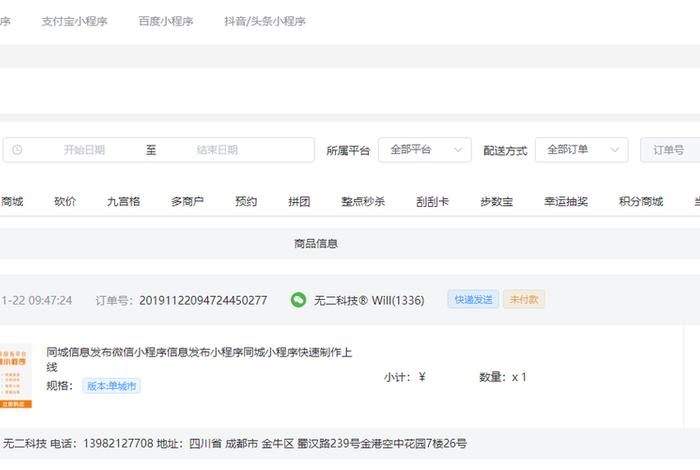
Task: Click the 未付款 status tag
Action: tap(524, 299)
